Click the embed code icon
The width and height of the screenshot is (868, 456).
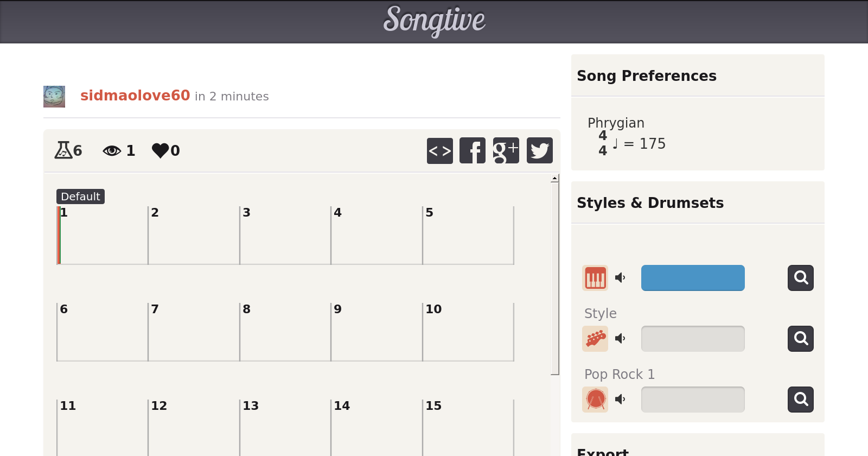coord(439,150)
